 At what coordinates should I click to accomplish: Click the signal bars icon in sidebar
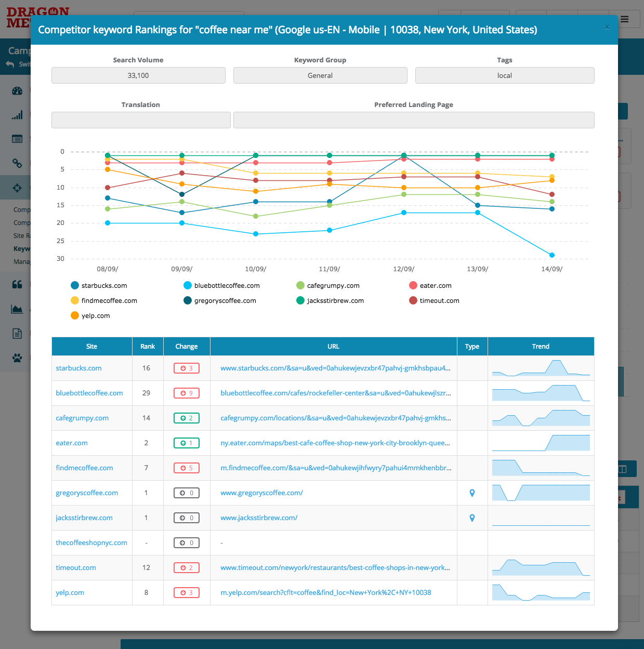[17, 115]
